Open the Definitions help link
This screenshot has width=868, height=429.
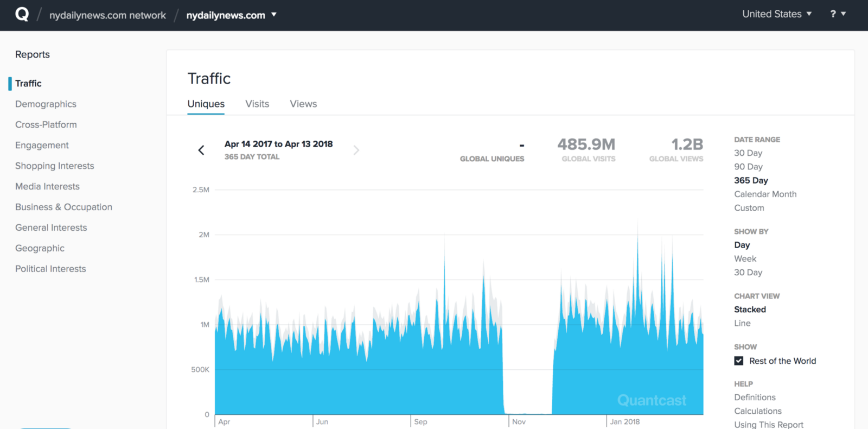(x=755, y=398)
